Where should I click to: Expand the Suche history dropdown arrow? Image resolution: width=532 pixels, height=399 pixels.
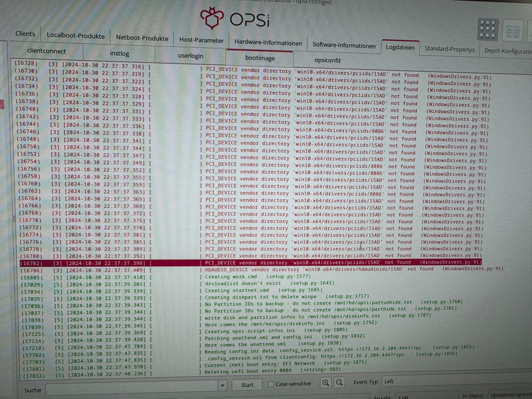point(222,385)
